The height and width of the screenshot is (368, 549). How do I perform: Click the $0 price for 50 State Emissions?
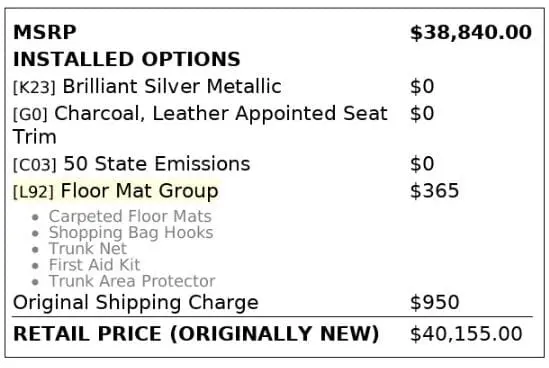[x=422, y=164]
